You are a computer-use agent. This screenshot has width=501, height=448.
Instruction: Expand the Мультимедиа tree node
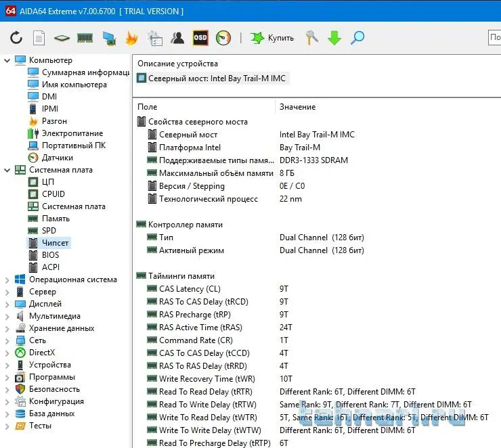(x=7, y=316)
